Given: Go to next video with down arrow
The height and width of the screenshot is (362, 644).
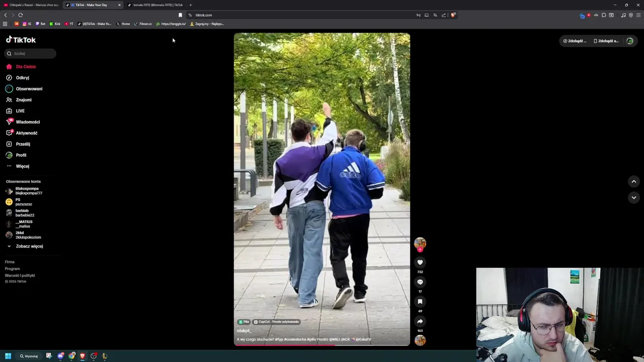Looking at the screenshot, I should click(633, 198).
